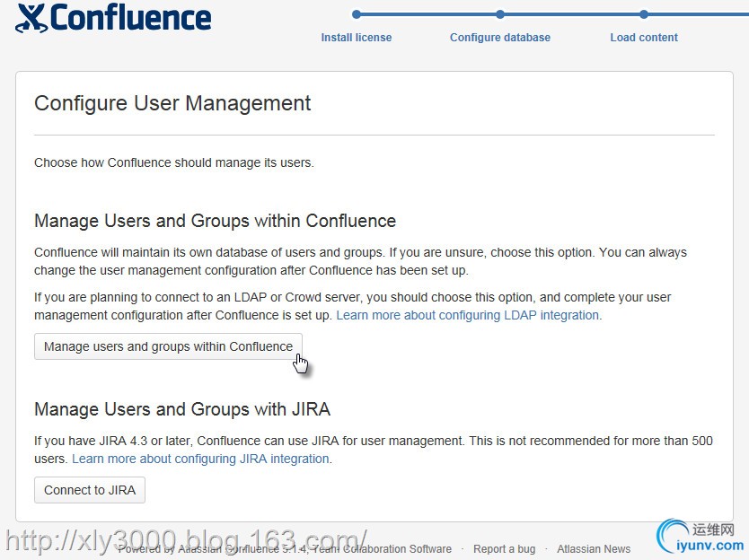Select the Load content step label
This screenshot has height=560, width=749.
(x=644, y=37)
